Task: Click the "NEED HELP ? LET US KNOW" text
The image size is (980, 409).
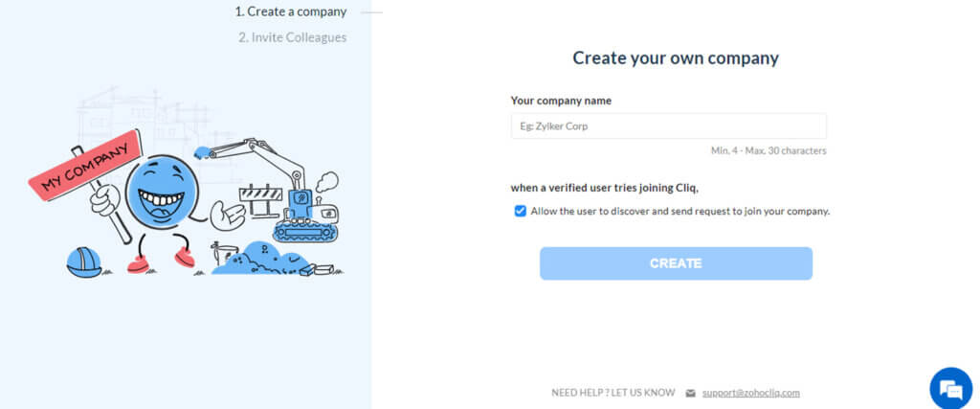Action: click(612, 393)
